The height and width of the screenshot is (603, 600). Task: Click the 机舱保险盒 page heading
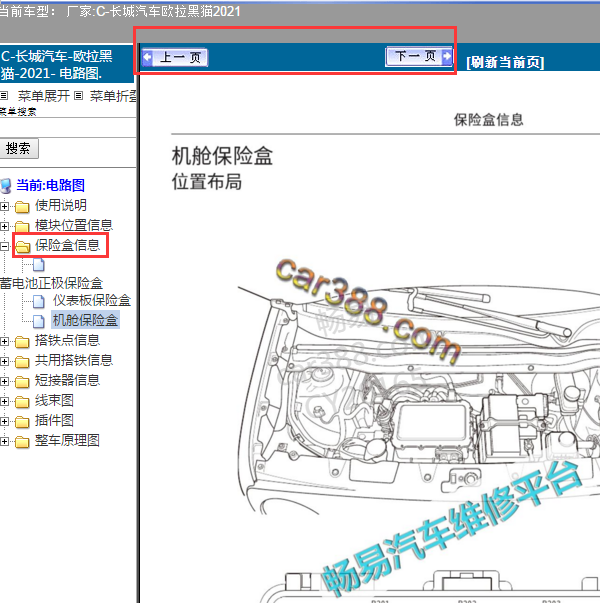click(x=222, y=156)
